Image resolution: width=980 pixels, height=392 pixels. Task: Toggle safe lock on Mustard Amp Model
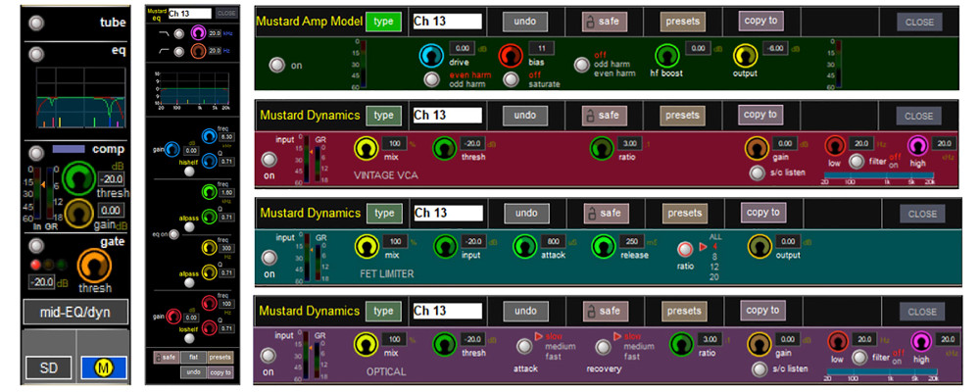coord(605,22)
